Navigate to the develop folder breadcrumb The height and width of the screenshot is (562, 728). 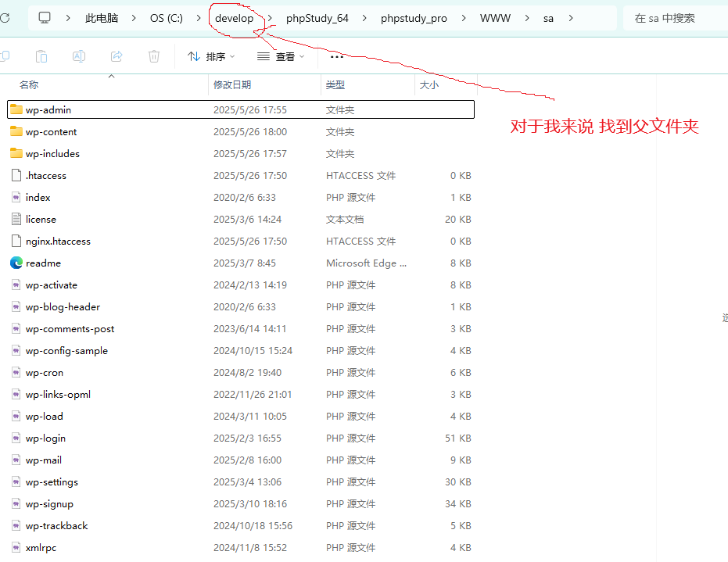(234, 18)
